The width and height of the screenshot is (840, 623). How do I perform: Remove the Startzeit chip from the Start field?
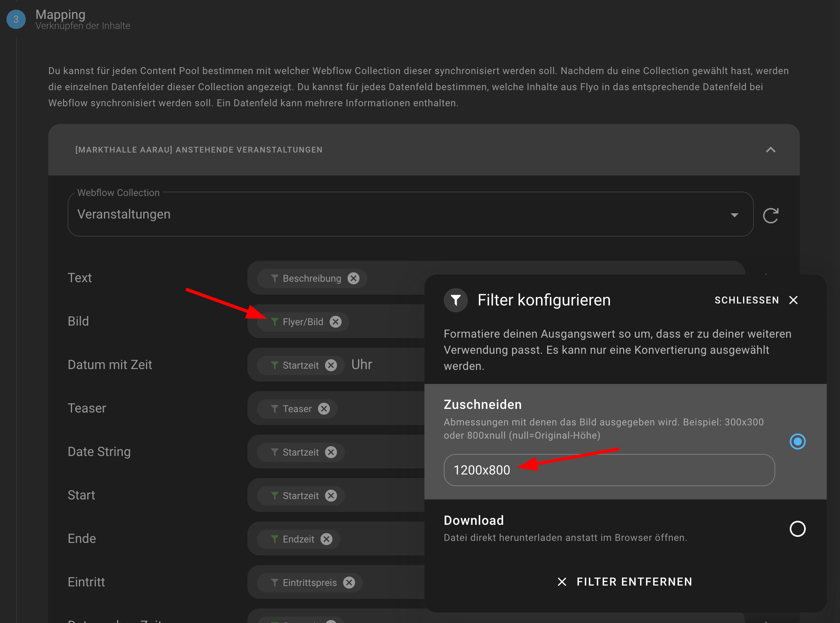pyautogui.click(x=331, y=495)
